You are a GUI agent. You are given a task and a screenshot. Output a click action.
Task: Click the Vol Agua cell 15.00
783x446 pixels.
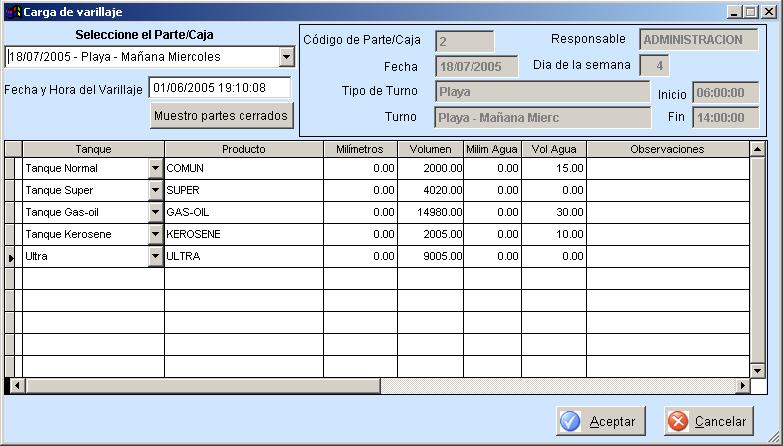(554, 169)
